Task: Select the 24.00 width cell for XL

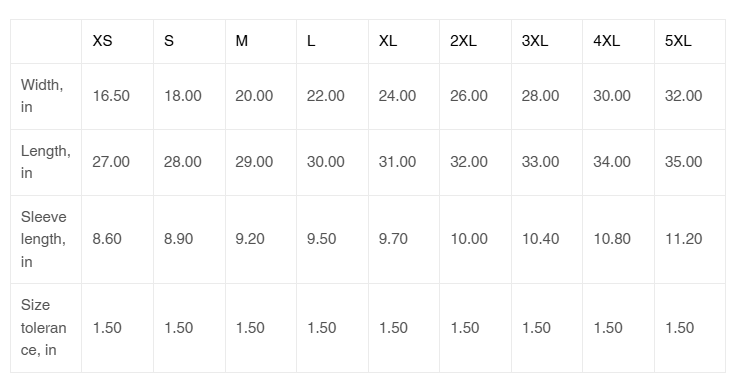Action: tap(404, 96)
